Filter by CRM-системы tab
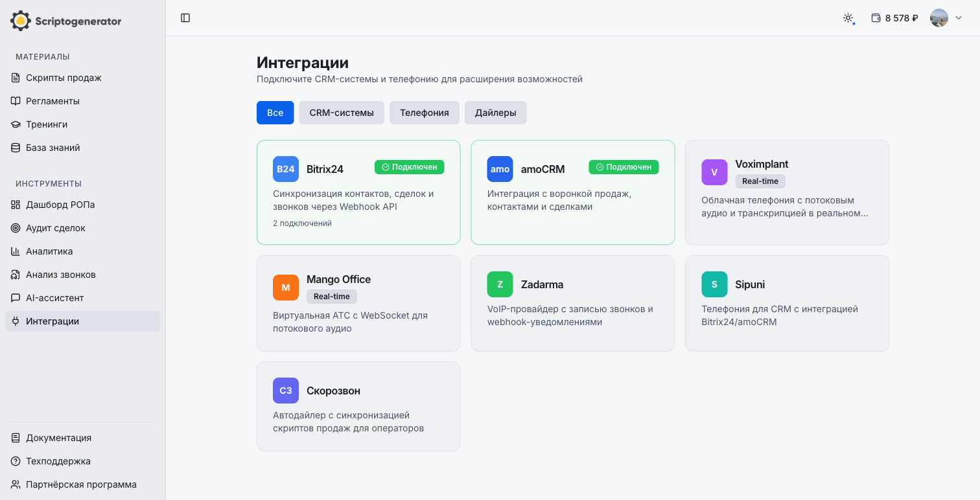The image size is (980, 500). click(x=342, y=113)
